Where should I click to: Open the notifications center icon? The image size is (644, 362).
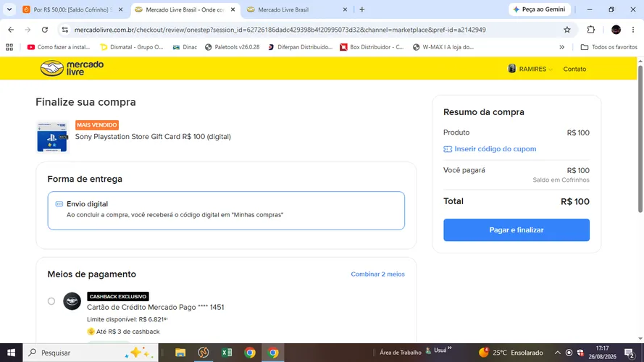tap(630, 353)
